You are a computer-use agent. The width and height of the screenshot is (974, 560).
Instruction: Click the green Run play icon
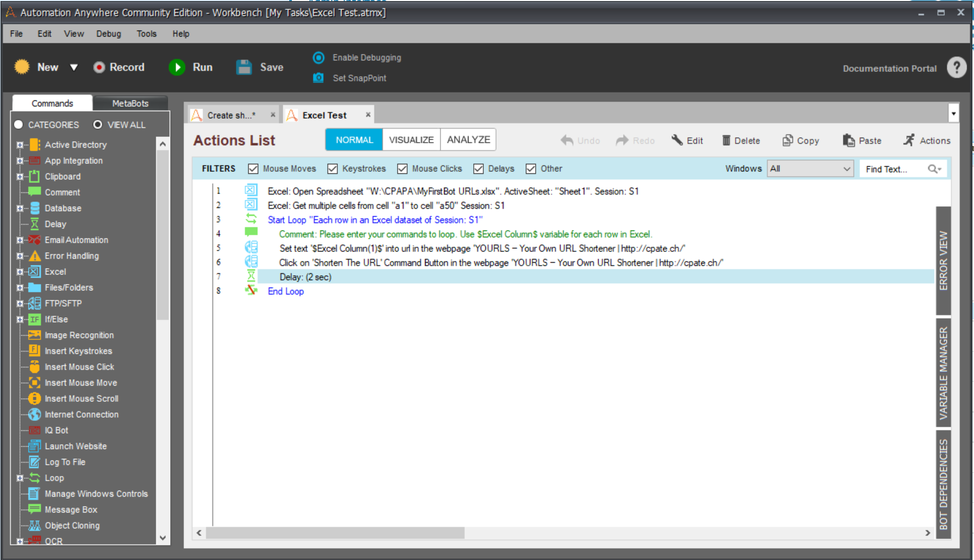(x=177, y=67)
